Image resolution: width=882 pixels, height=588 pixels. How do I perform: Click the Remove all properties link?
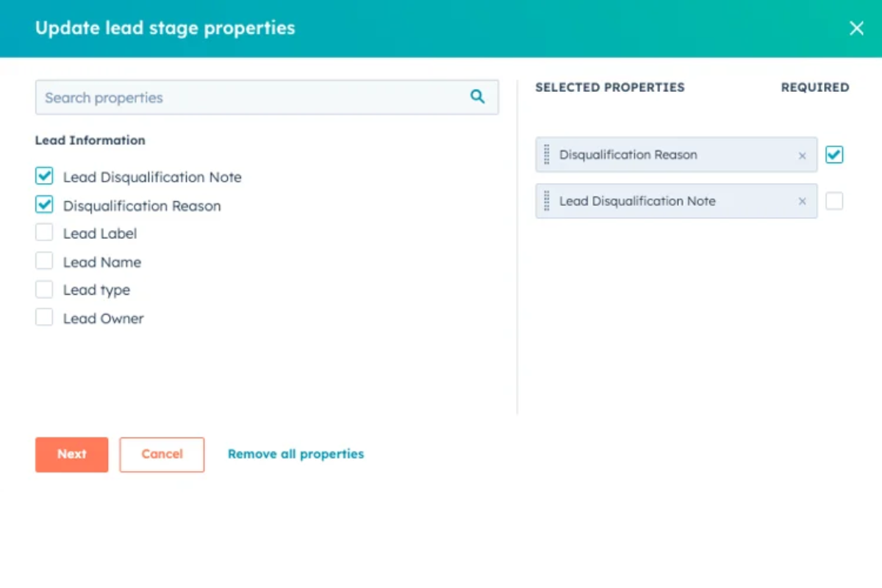pos(295,454)
